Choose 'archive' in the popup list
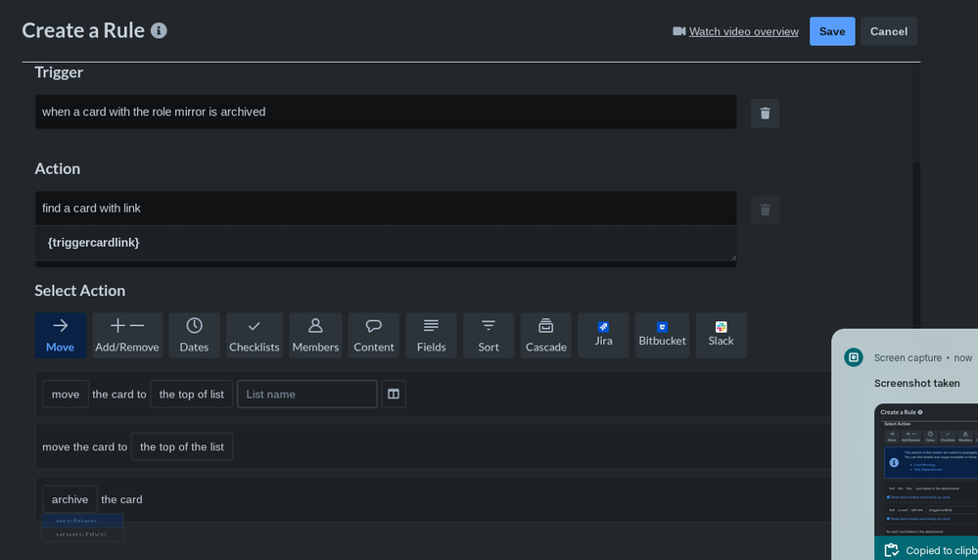978x560 pixels. 82,520
